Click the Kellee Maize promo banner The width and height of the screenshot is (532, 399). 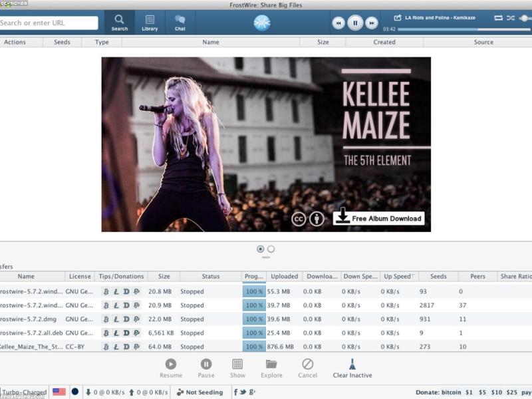pos(266,144)
